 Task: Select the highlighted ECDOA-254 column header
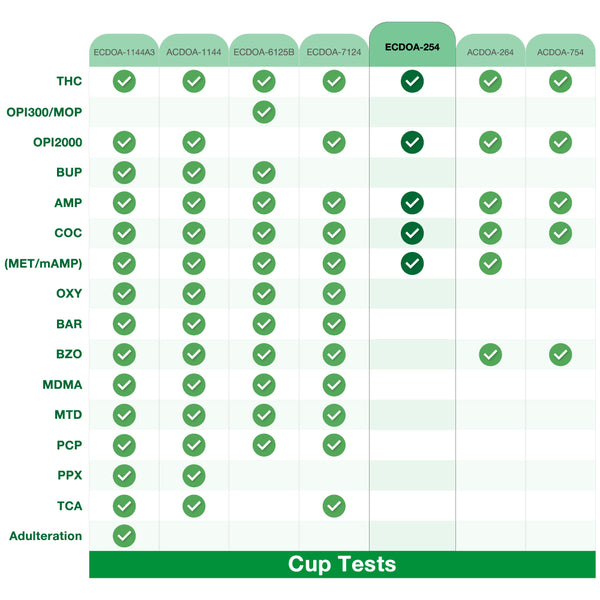[412, 46]
